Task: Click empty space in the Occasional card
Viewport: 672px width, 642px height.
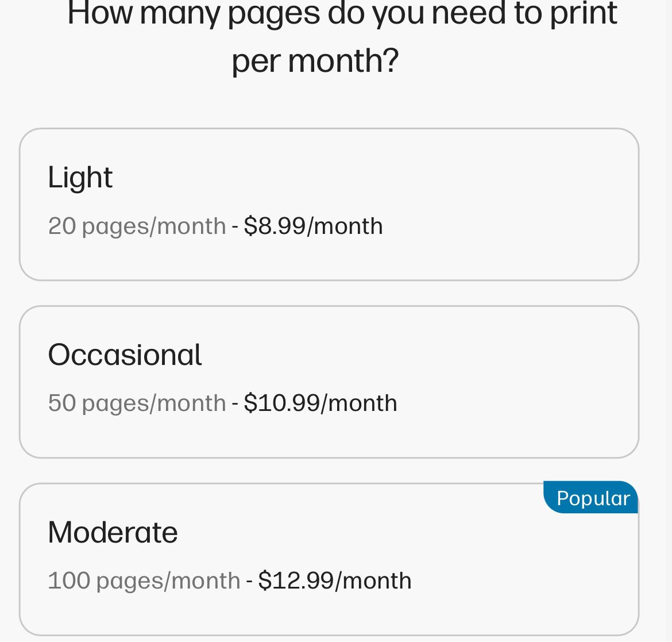Action: click(514, 382)
